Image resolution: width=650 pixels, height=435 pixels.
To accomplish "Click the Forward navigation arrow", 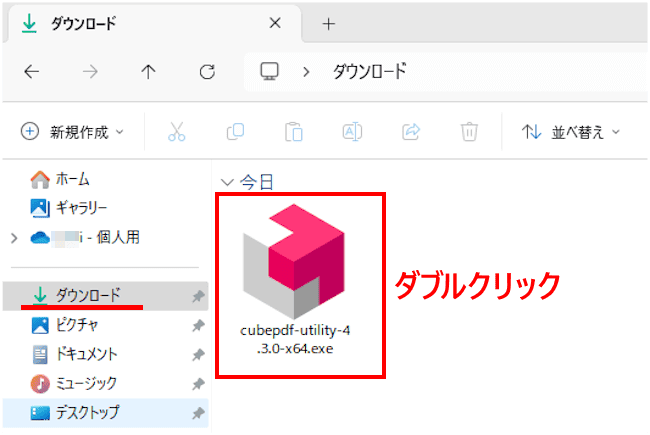I will point(90,72).
